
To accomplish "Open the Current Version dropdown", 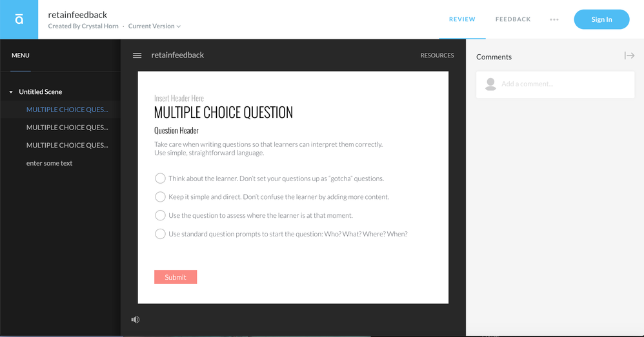I will tap(154, 26).
